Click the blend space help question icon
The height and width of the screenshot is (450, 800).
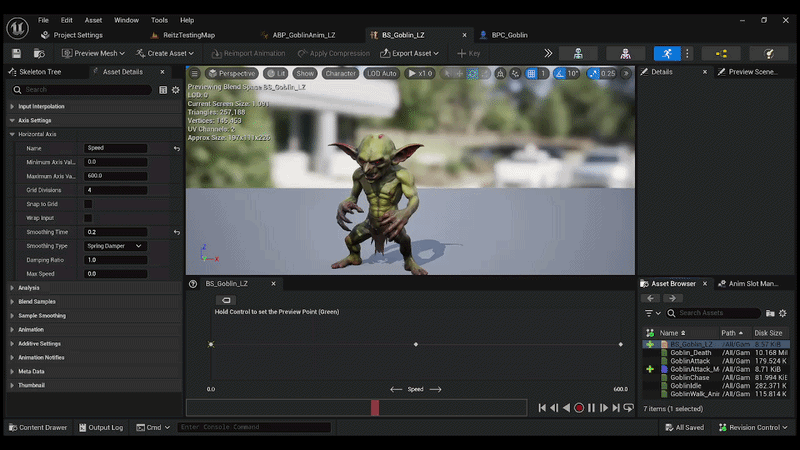click(x=193, y=284)
